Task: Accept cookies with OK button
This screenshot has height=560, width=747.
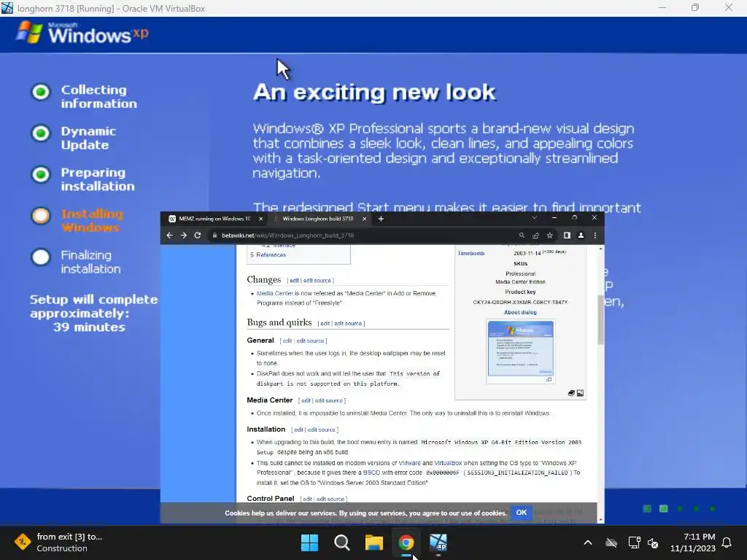Action: (521, 513)
